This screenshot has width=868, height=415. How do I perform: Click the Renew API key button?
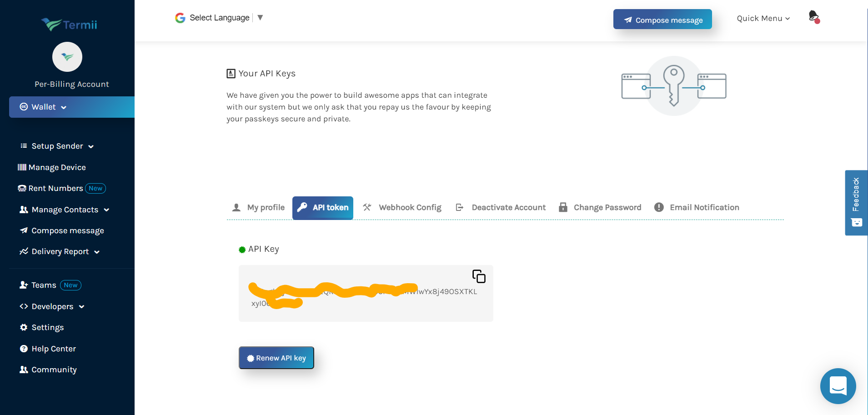[x=276, y=358]
